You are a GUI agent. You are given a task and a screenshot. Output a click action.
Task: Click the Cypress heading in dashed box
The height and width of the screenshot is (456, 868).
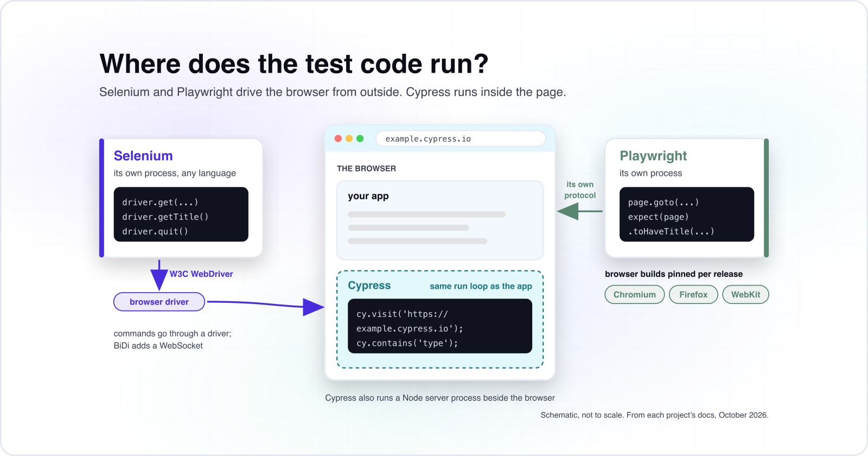[369, 286]
